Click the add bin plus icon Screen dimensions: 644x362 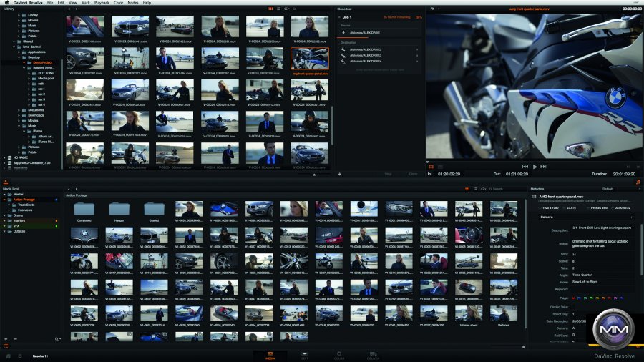click(6, 338)
